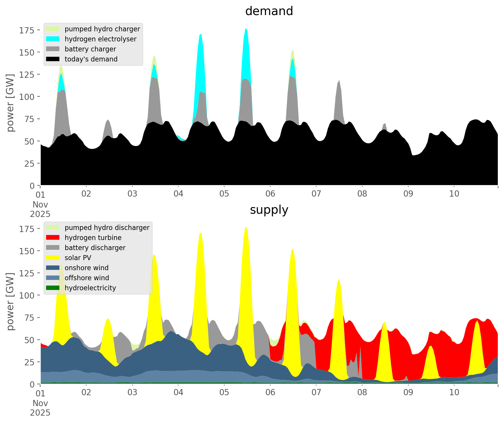Click the red hydrogen turbine legend swatch
The image size is (504, 423).
pos(53,238)
